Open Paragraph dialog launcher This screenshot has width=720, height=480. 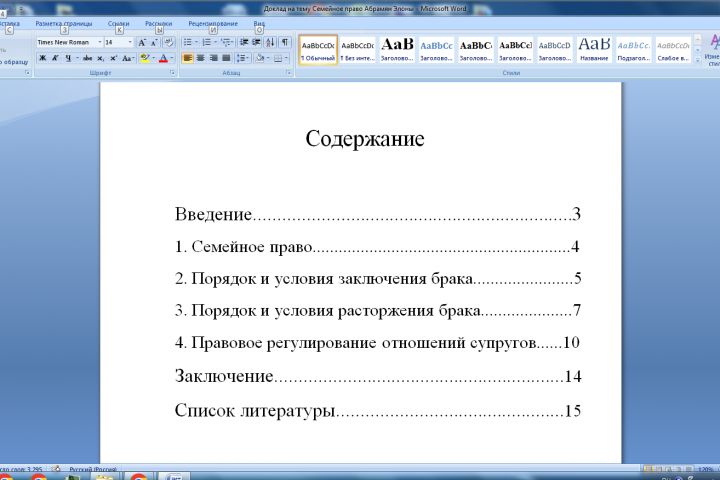(x=289, y=73)
